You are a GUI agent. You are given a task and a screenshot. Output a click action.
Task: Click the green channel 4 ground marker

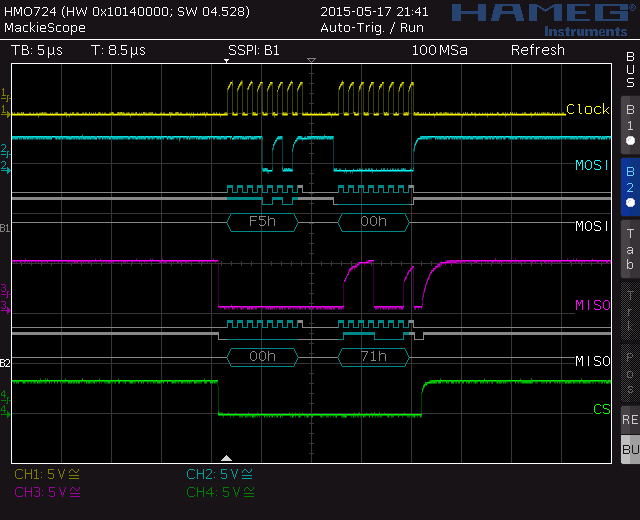click(x=5, y=411)
